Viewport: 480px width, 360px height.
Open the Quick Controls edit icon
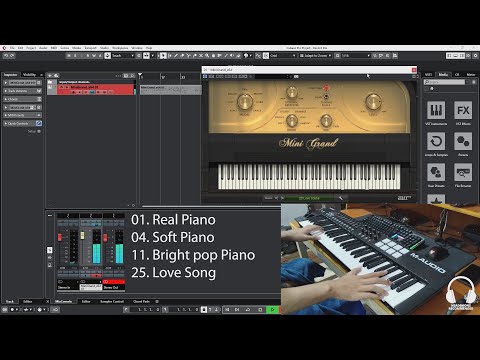point(39,123)
